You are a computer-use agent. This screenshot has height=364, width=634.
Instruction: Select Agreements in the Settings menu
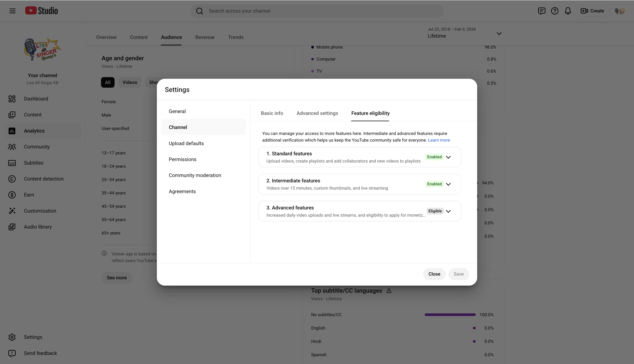pos(203,191)
